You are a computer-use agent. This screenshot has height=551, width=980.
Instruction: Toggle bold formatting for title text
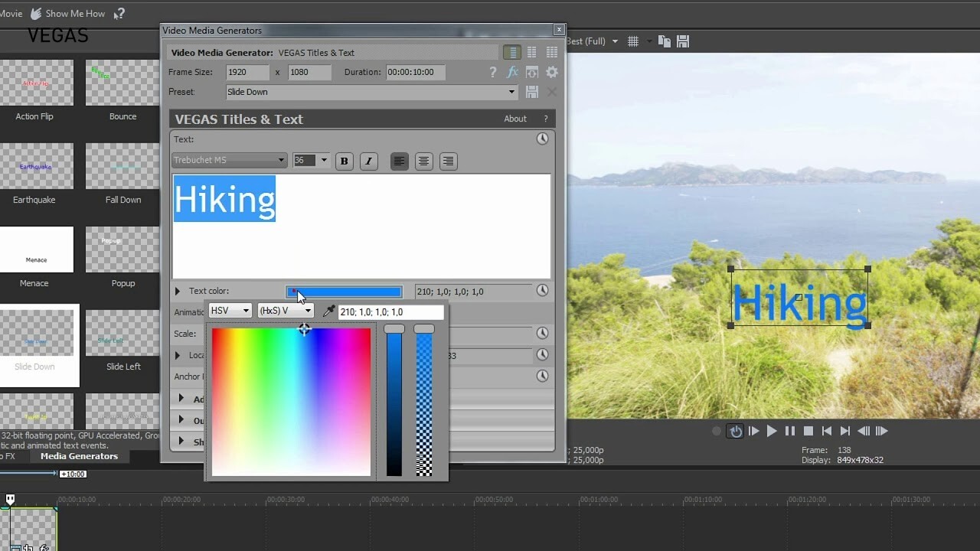point(344,161)
